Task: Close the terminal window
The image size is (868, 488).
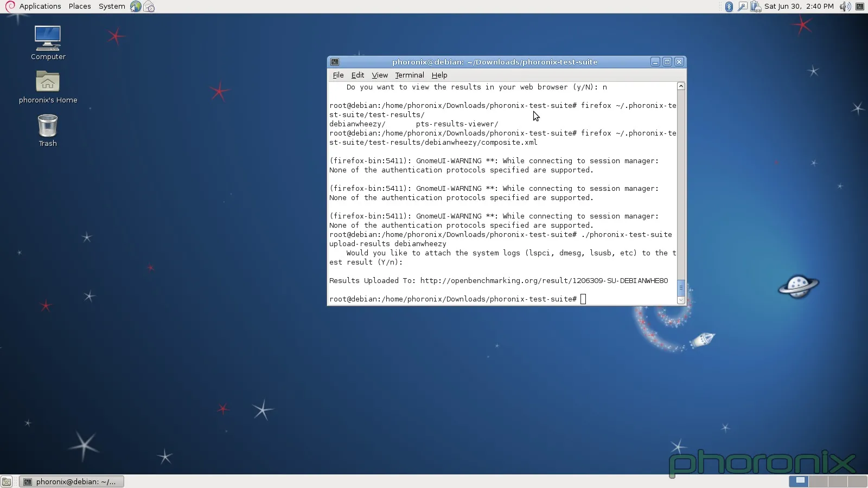Action: [679, 62]
